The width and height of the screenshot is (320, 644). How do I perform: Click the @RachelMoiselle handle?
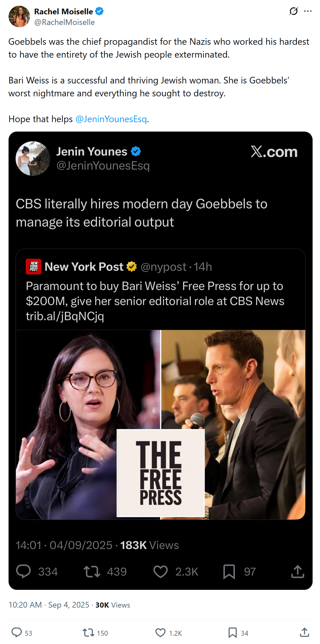click(64, 22)
